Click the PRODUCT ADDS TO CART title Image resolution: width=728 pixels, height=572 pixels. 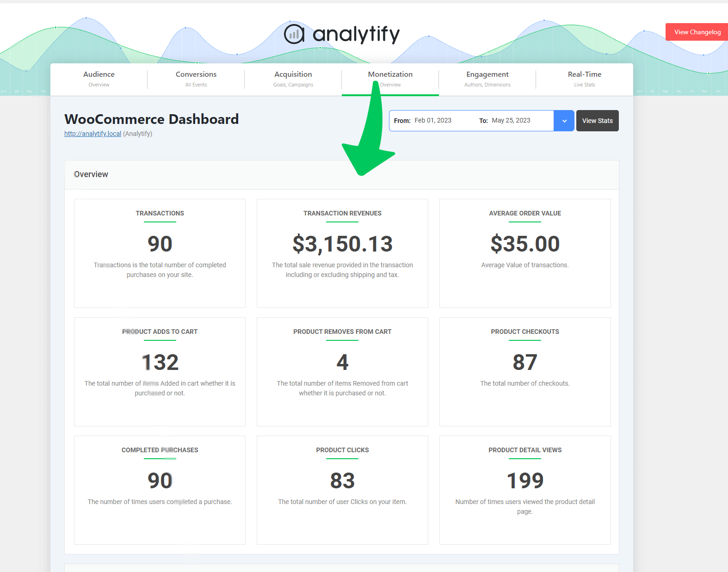[x=160, y=332]
